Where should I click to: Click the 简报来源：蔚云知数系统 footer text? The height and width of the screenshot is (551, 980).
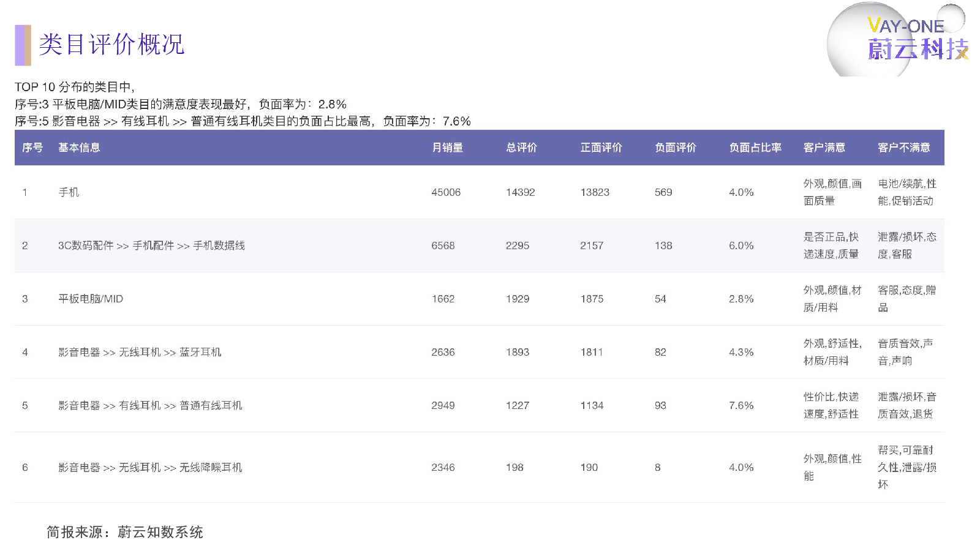pyautogui.click(x=125, y=532)
